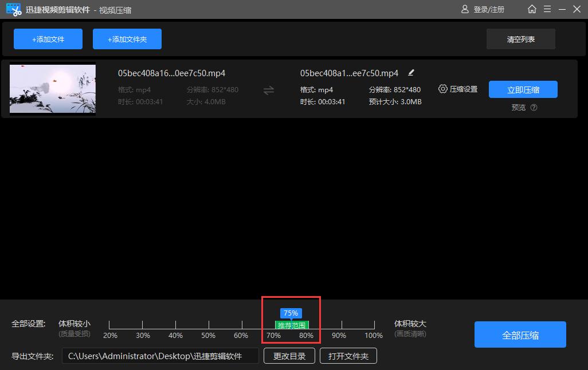Clear the list with 清空列表
The image size is (588, 370).
pos(520,40)
